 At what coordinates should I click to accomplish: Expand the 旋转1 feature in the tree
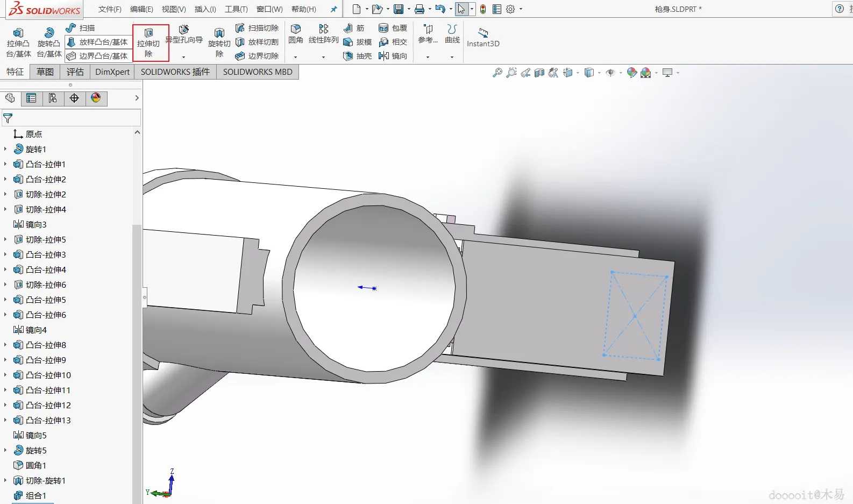(x=5, y=149)
